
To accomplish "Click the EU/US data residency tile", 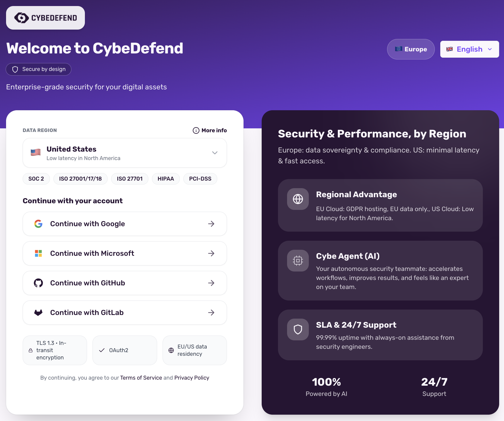I will coord(195,350).
